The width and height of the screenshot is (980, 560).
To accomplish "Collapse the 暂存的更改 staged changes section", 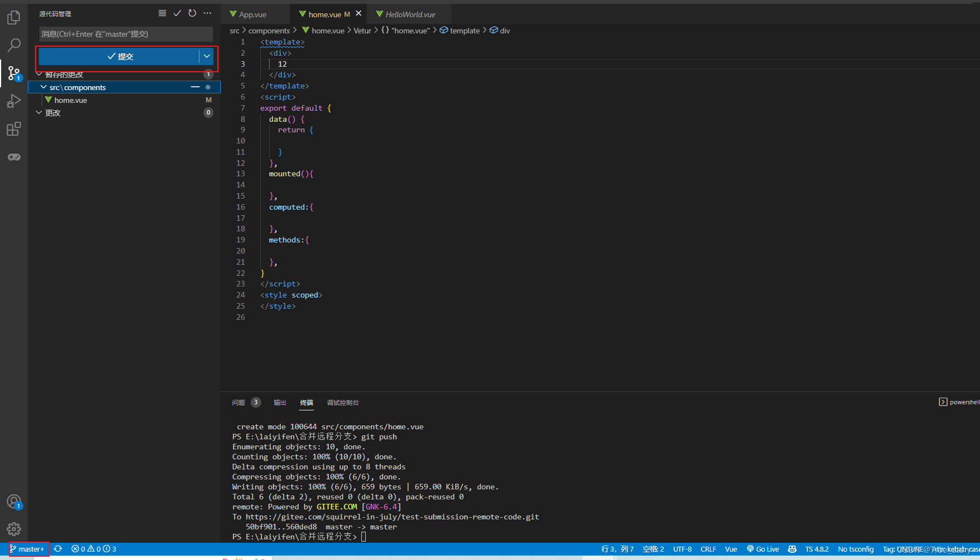I will [x=39, y=75].
